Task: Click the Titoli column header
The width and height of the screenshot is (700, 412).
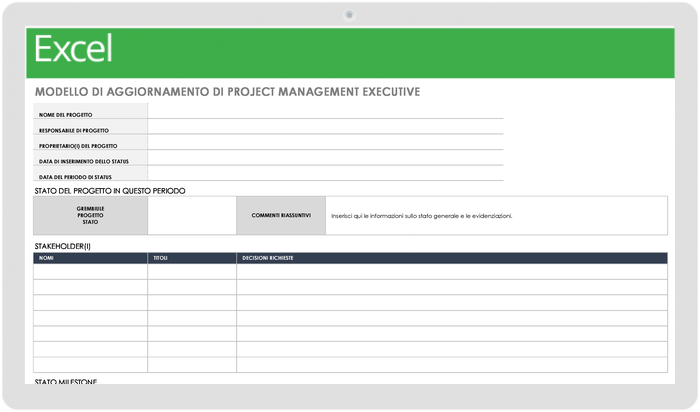Action: (x=192, y=258)
